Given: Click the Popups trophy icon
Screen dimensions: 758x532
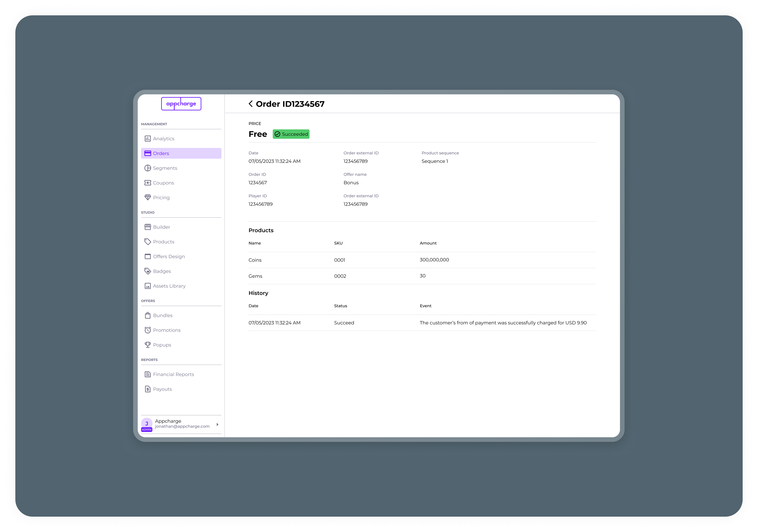Looking at the screenshot, I should click(147, 345).
